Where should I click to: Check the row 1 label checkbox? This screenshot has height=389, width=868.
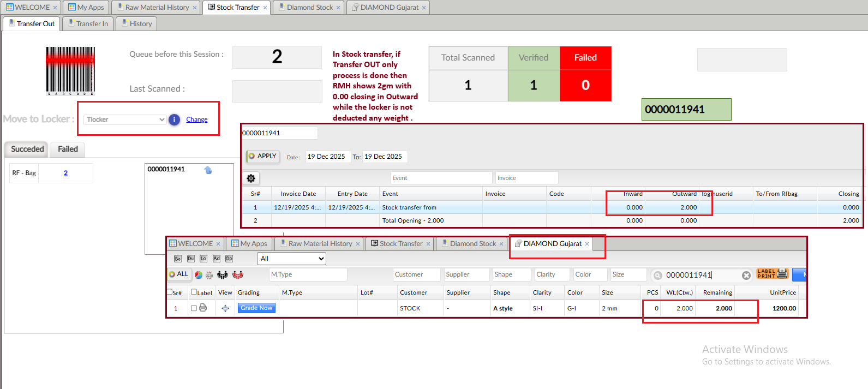[194, 308]
